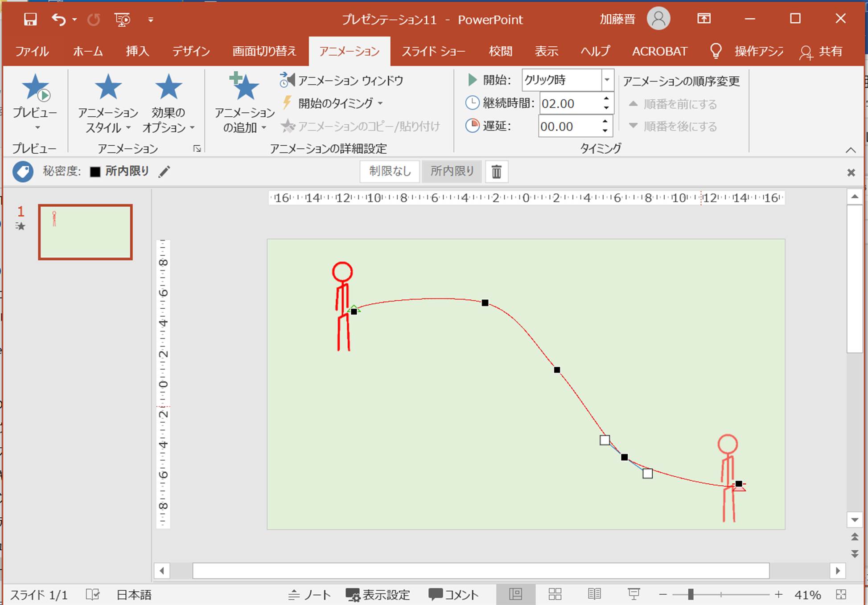Start slideshow from beginning icon in title bar

pos(122,19)
